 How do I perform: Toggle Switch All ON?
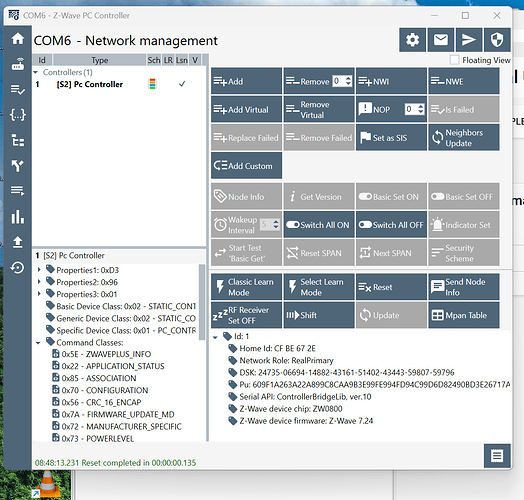[319, 225]
